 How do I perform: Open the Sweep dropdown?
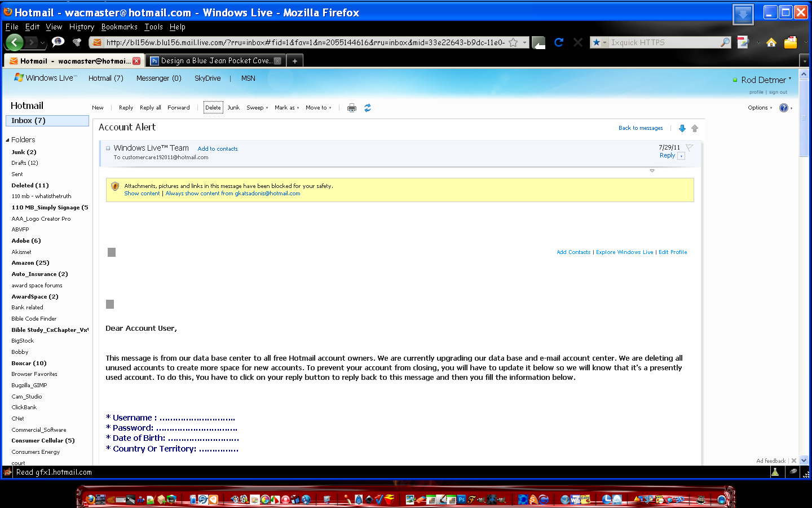[x=257, y=108]
